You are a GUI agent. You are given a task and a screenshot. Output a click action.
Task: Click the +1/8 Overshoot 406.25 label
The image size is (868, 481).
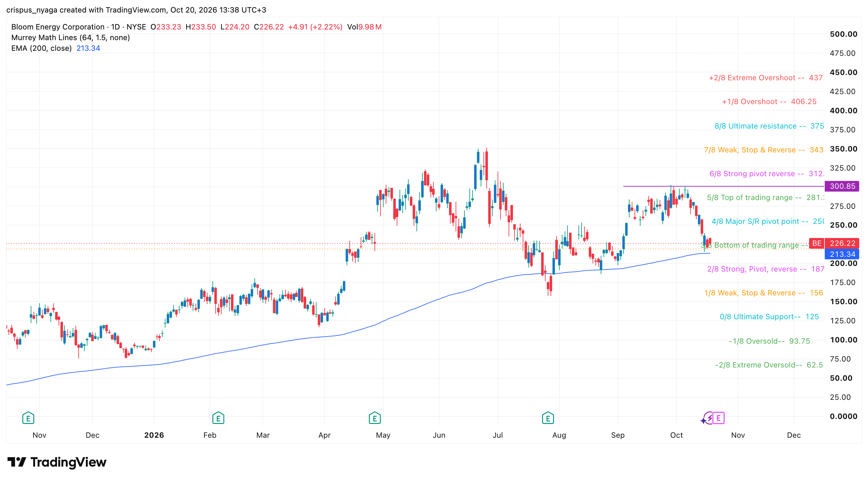tap(769, 102)
